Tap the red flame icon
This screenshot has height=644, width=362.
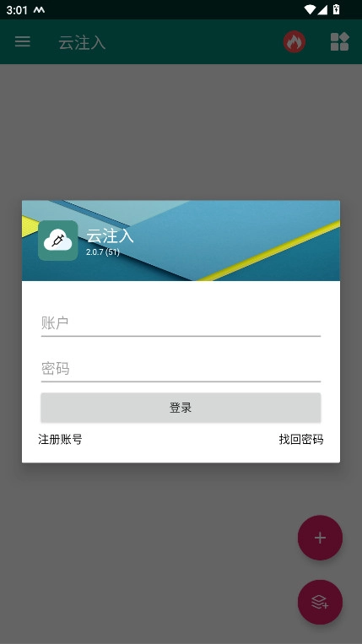tap(294, 41)
